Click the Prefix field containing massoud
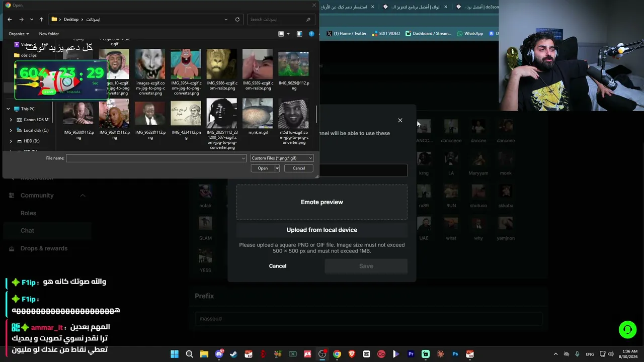 coord(368,319)
